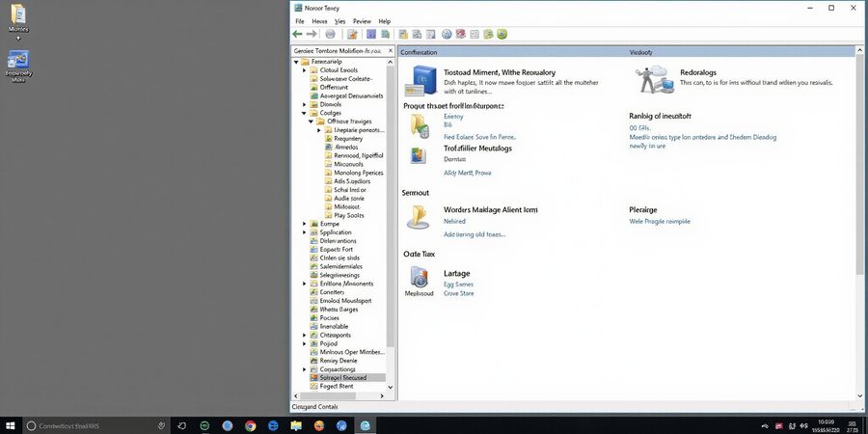
Task: Click the solid blue square toolbar icon
Action: click(x=371, y=35)
